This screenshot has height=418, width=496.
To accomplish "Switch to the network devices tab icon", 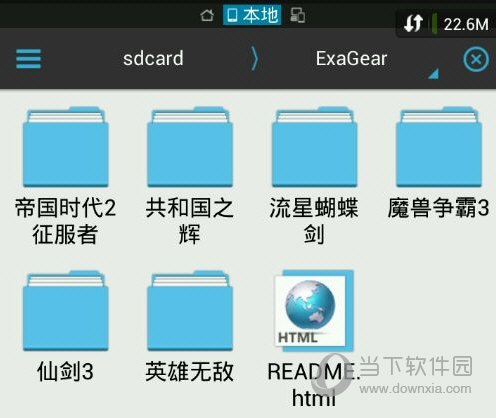I will [x=297, y=15].
